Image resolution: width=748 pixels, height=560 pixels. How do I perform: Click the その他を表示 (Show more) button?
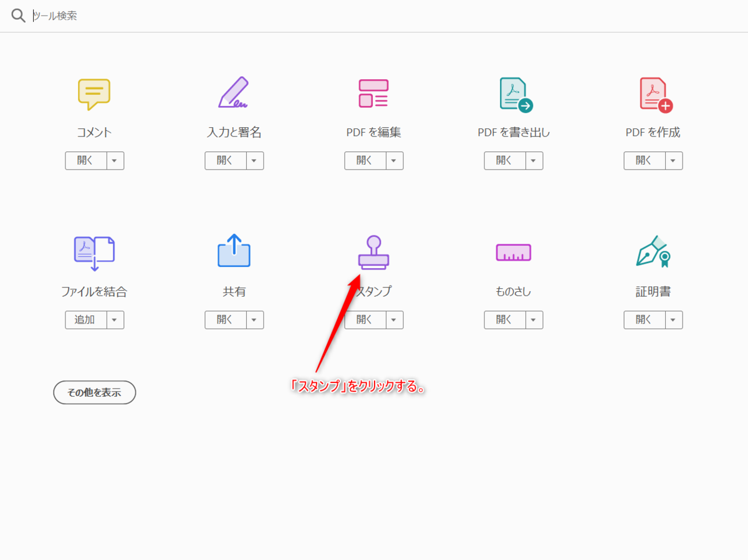[95, 393]
